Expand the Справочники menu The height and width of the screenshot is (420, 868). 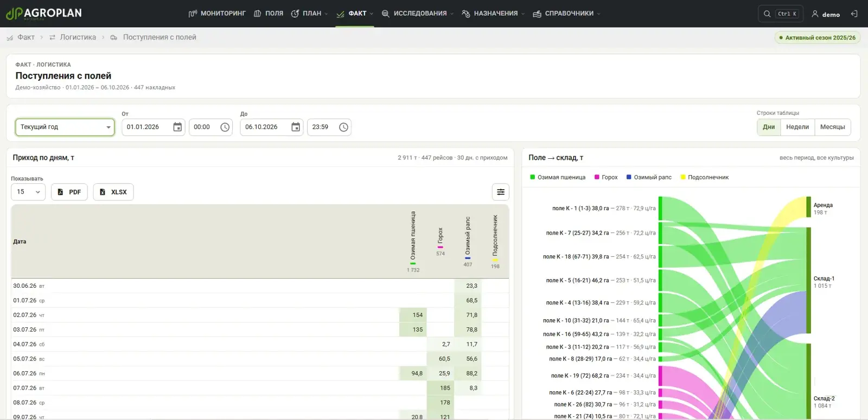tap(566, 14)
